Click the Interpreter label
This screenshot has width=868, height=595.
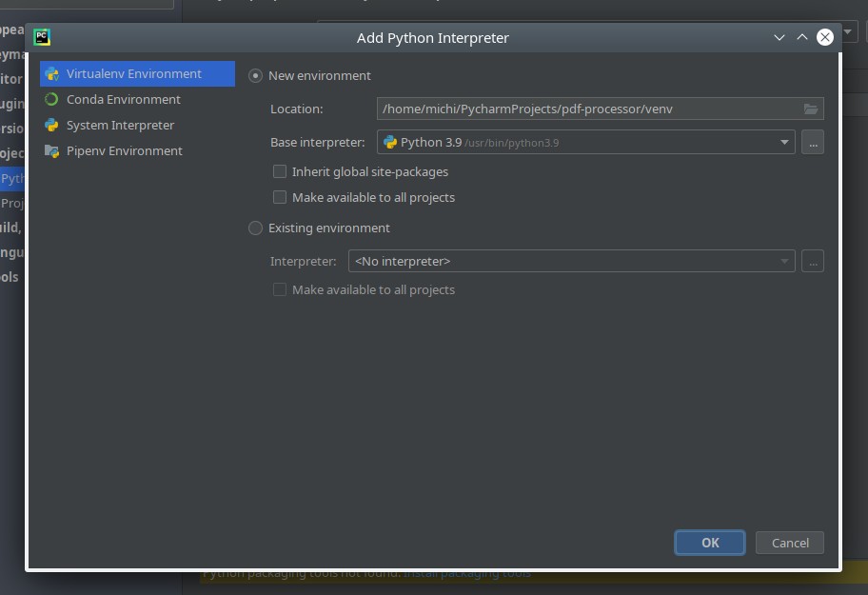(304, 261)
